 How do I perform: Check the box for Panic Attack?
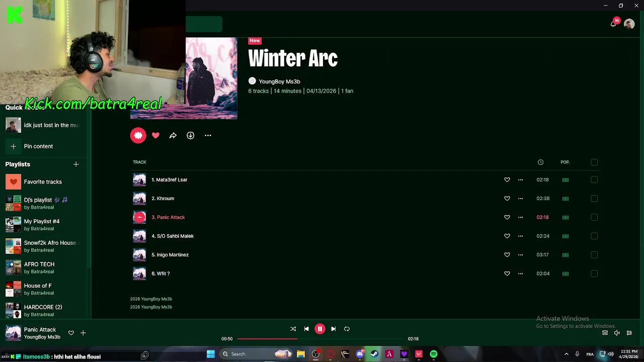pyautogui.click(x=594, y=217)
